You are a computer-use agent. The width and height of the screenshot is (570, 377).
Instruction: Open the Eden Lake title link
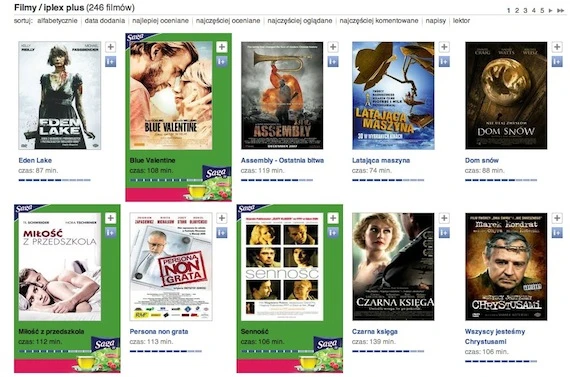35,160
